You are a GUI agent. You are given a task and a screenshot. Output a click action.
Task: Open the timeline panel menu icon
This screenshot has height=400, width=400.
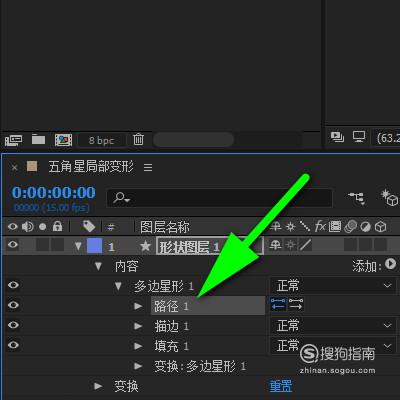click(x=148, y=167)
